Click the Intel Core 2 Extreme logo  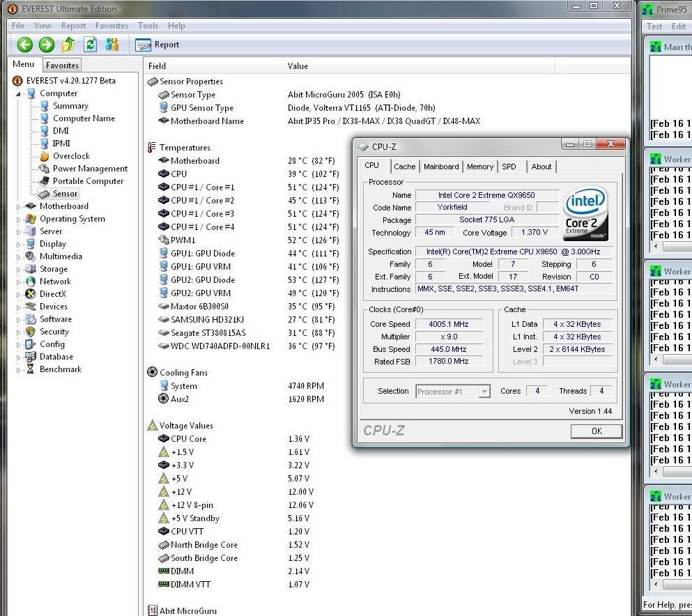tap(585, 213)
